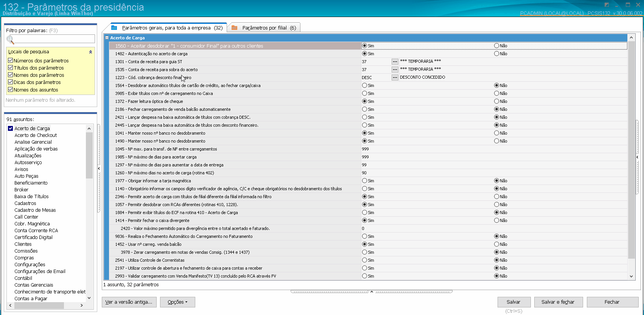Screen dimensions: 644x315
Task: Open lookup for 1535 Conta de receita sobra
Action: coord(395,70)
